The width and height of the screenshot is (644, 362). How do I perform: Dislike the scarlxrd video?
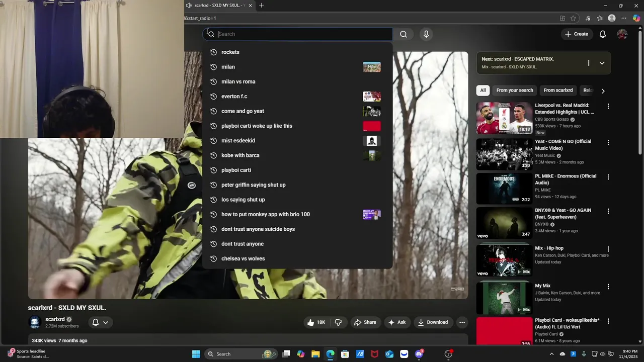pyautogui.click(x=338, y=322)
